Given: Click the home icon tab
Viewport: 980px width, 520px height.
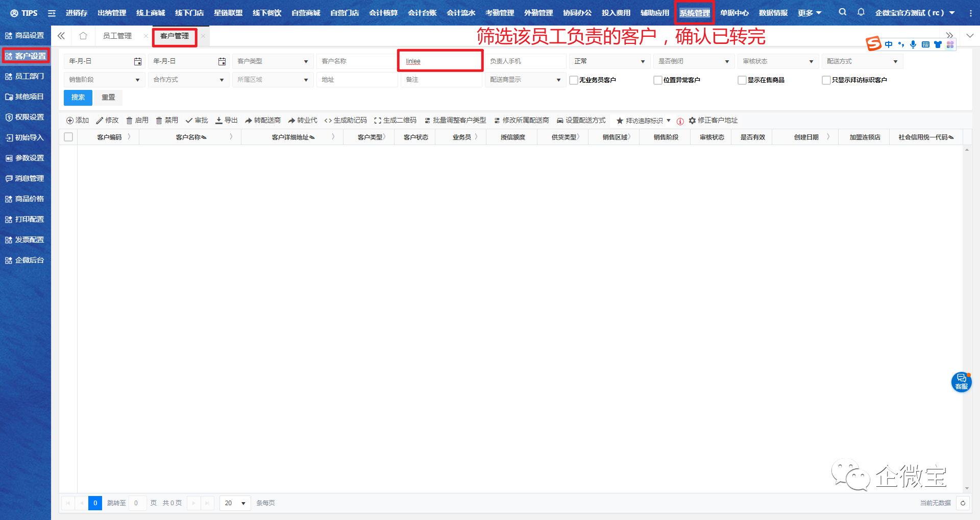Looking at the screenshot, I should point(83,36).
